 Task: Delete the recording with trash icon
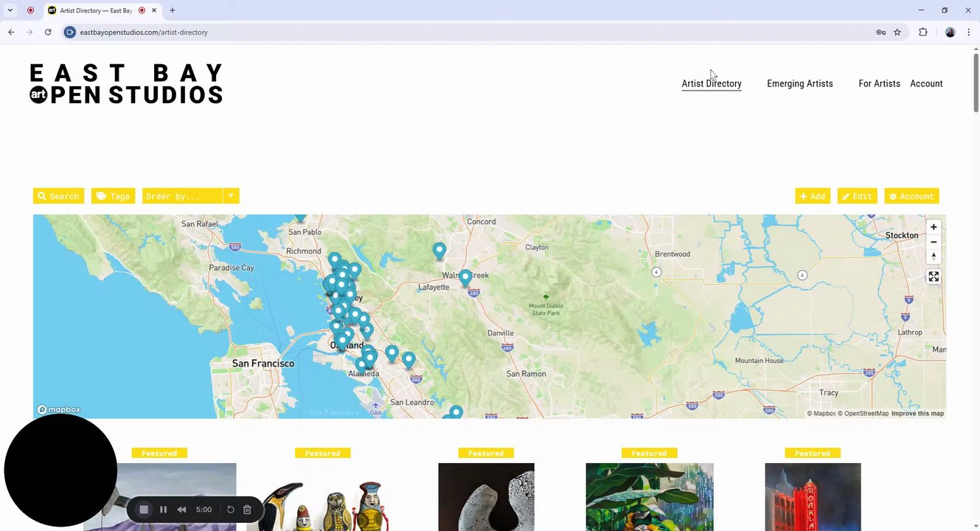[247, 510]
